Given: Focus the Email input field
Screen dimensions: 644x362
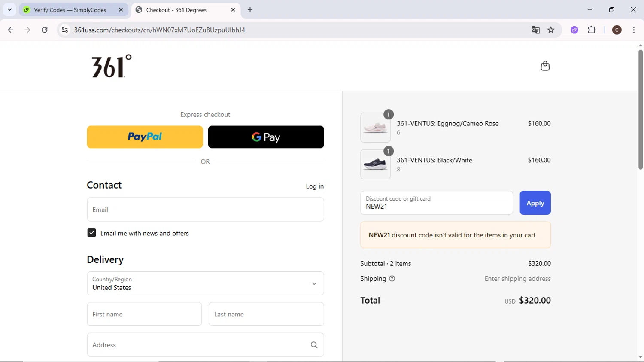Looking at the screenshot, I should click(x=205, y=210).
